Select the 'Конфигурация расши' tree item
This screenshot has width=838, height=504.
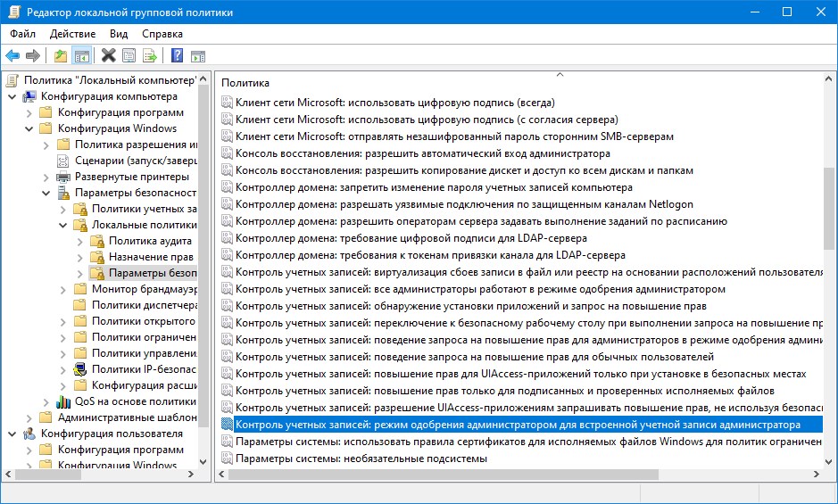pyautogui.click(x=145, y=385)
